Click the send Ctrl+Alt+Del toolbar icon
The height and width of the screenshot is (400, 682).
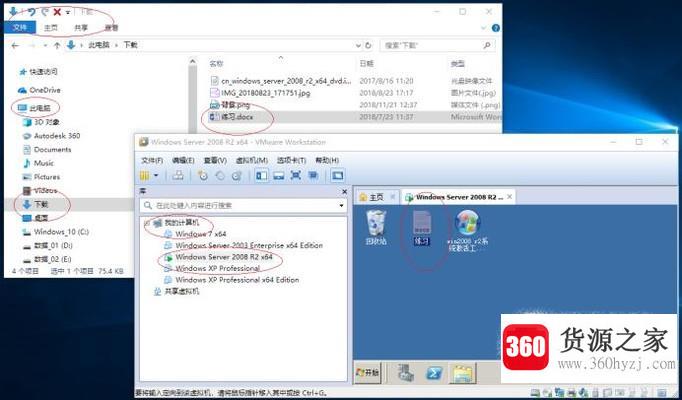coord(178,175)
